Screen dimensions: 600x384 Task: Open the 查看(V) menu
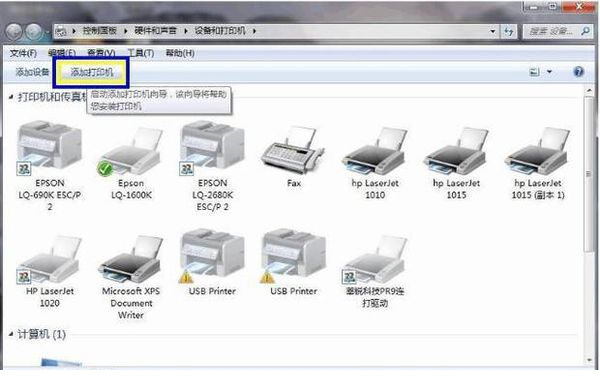pyautogui.click(x=101, y=53)
